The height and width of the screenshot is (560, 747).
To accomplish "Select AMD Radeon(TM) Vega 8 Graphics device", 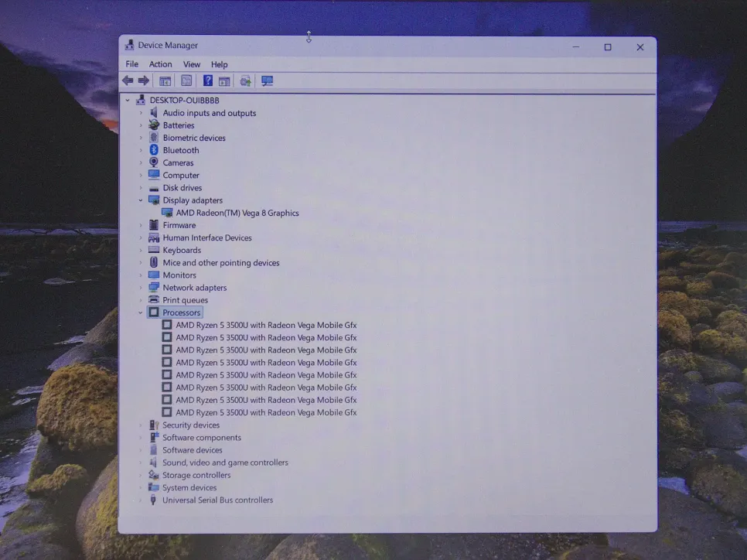I will click(237, 213).
